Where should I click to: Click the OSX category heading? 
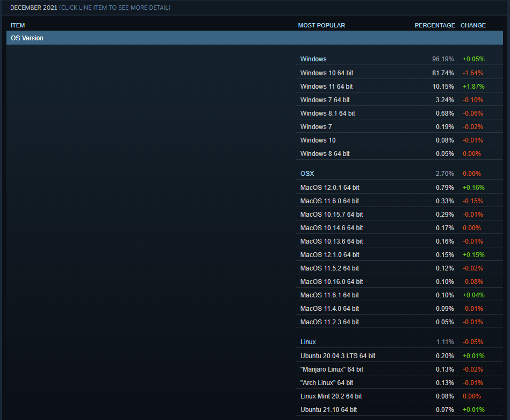pyautogui.click(x=307, y=174)
